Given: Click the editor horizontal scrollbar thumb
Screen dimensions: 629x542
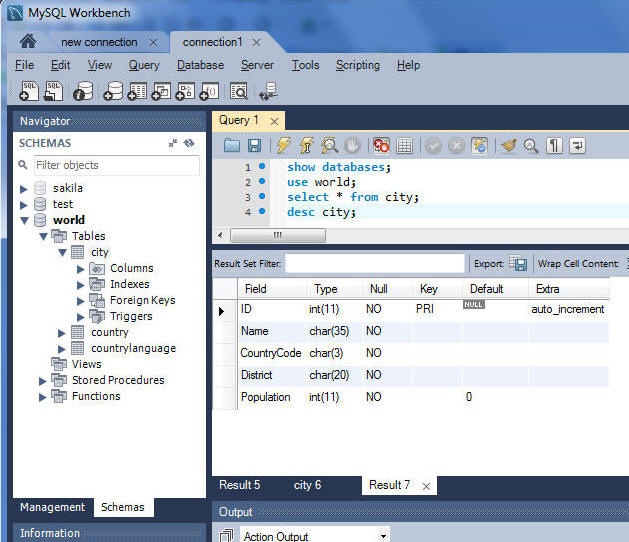Looking at the screenshot, I should [x=278, y=235].
